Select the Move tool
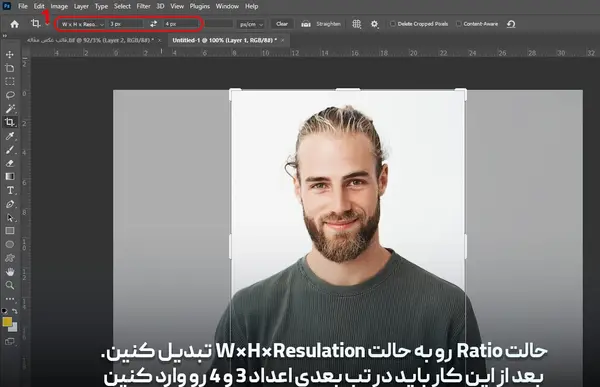This screenshot has width=600, height=387. click(x=10, y=54)
